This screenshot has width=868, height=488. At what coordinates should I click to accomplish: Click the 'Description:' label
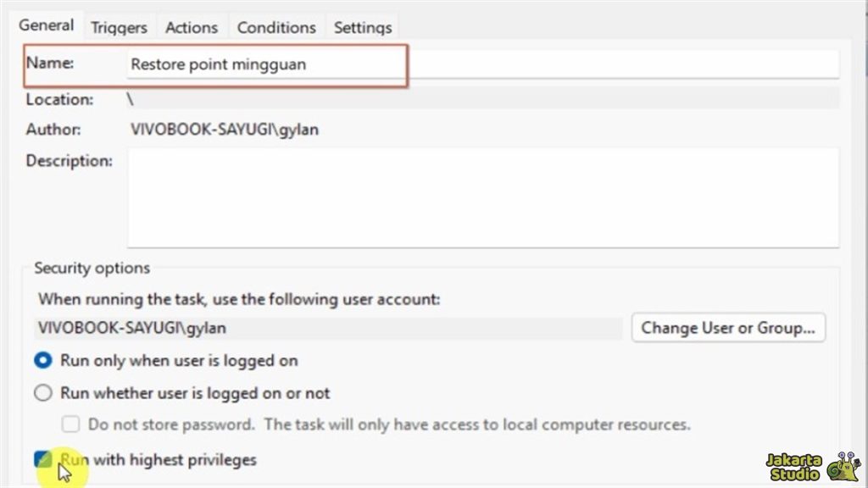coord(69,160)
